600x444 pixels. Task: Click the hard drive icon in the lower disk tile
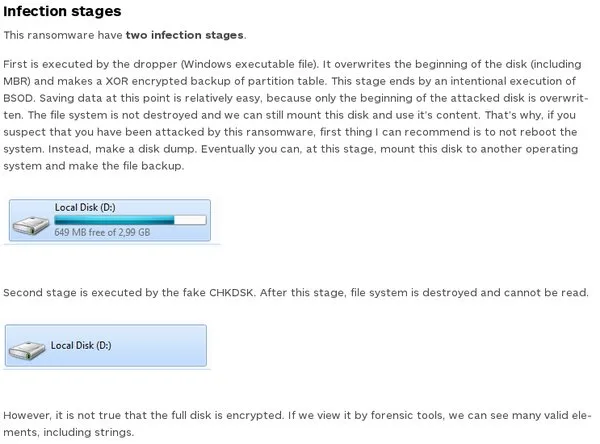(x=26, y=351)
